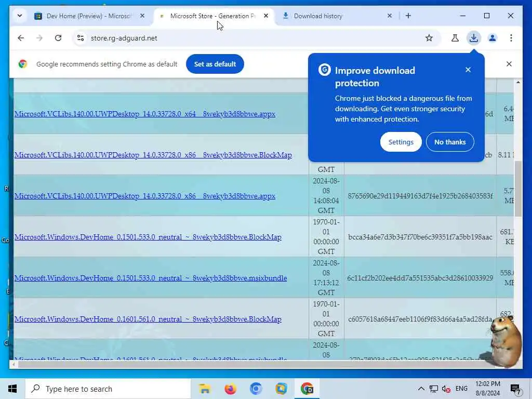Open the notification center icon
Screen dimensions: 532x399
tap(515, 389)
